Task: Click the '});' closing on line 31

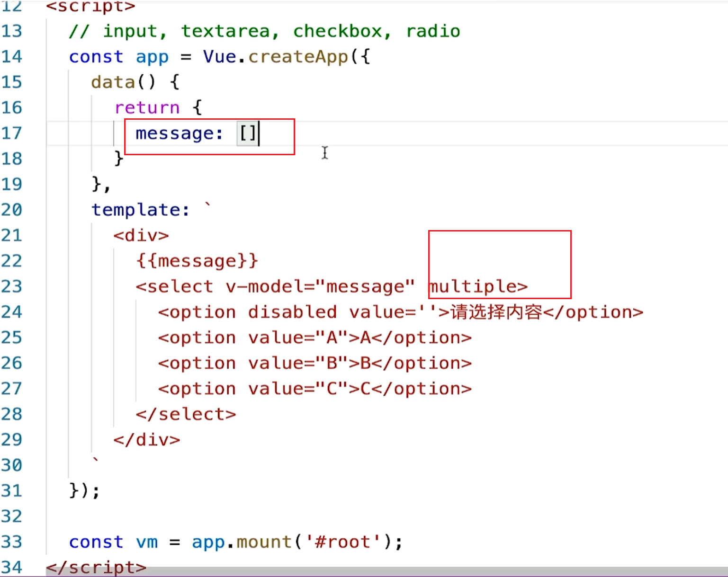Action: [x=85, y=491]
